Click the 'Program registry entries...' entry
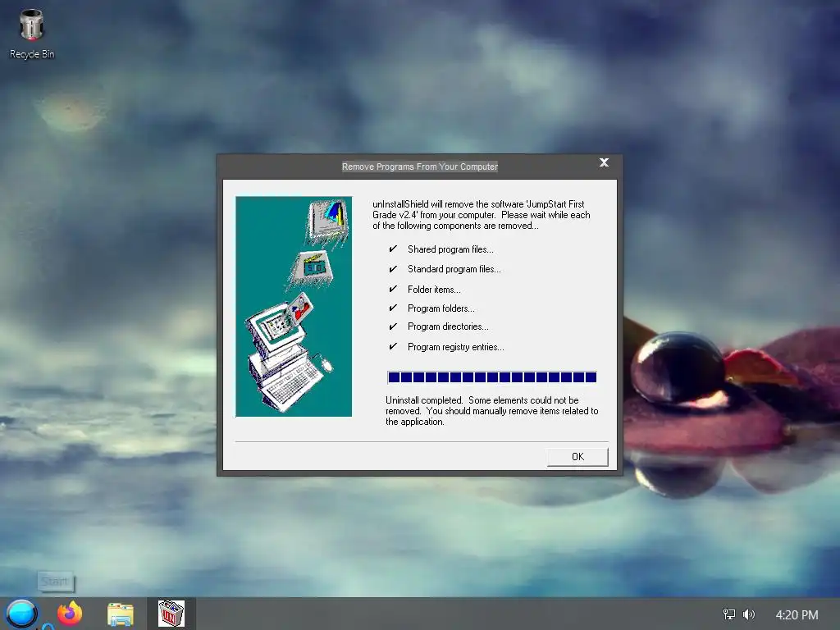Viewport: 840px width, 630px height. [456, 347]
